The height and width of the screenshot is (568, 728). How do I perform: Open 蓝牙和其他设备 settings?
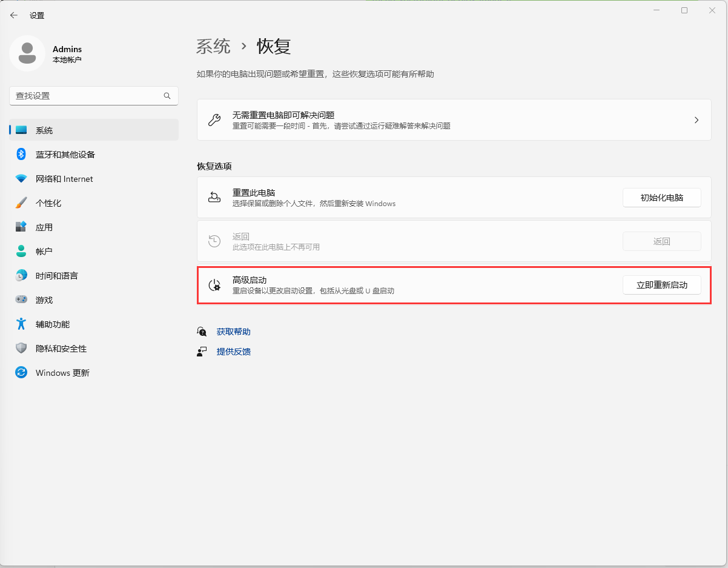coord(94,155)
